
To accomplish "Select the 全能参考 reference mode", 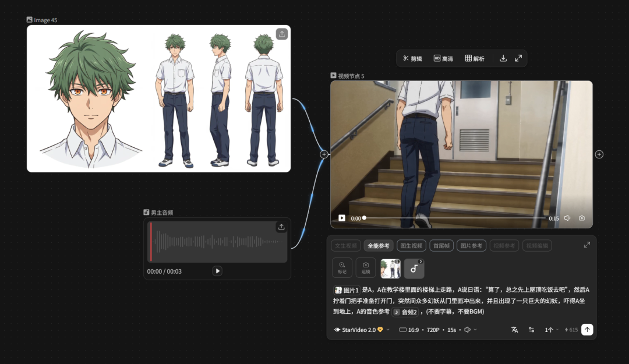I will [x=380, y=245].
